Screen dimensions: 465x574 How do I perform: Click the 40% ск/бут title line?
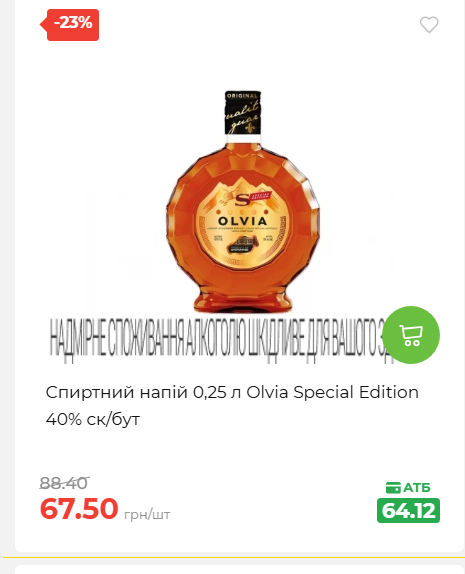click(x=93, y=419)
